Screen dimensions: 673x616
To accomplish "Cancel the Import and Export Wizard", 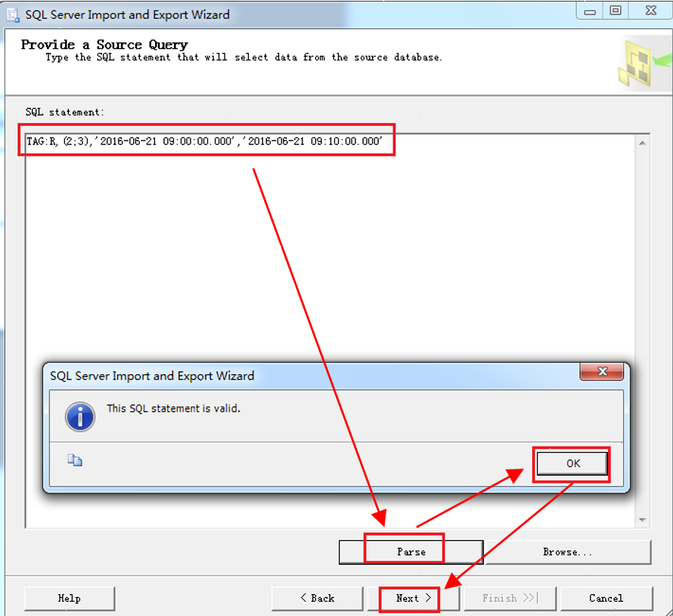I will (x=606, y=599).
